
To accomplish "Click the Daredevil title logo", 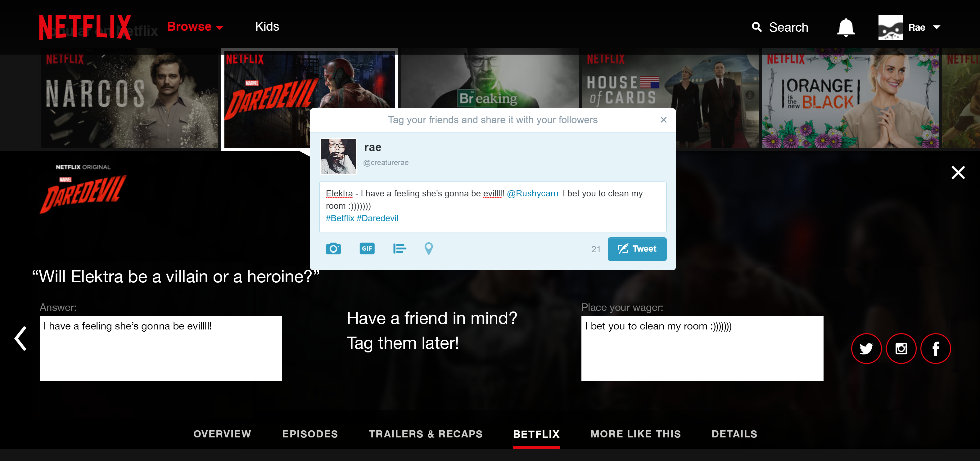I will 83,194.
